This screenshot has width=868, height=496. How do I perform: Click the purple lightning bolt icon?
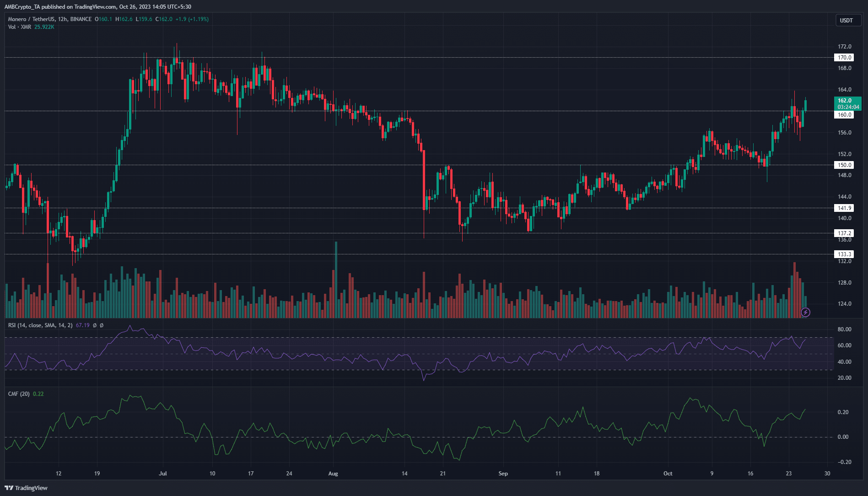tap(805, 312)
